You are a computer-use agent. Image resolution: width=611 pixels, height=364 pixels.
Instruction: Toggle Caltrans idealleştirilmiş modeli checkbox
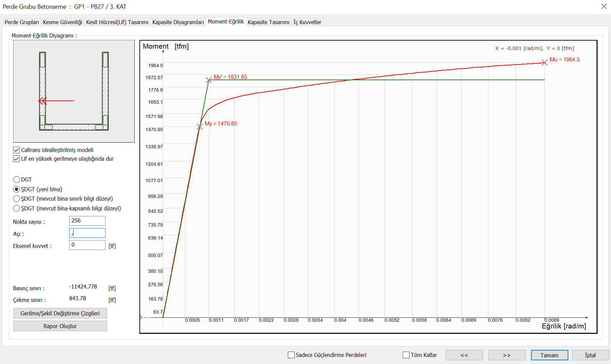16,150
